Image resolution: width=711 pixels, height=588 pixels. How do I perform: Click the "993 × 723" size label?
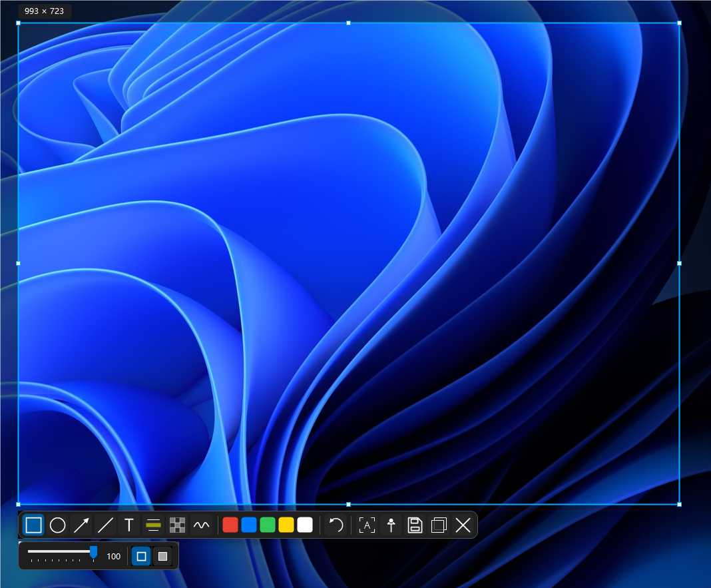tap(45, 11)
